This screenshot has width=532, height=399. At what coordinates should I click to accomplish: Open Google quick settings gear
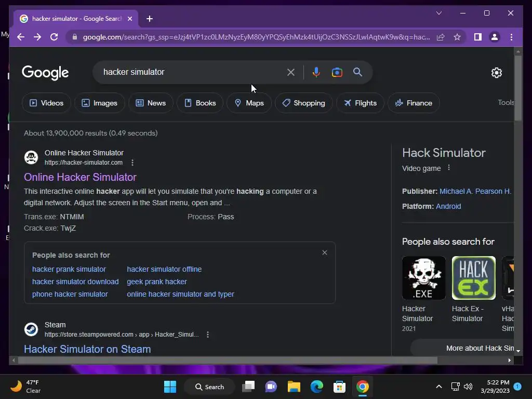496,73
